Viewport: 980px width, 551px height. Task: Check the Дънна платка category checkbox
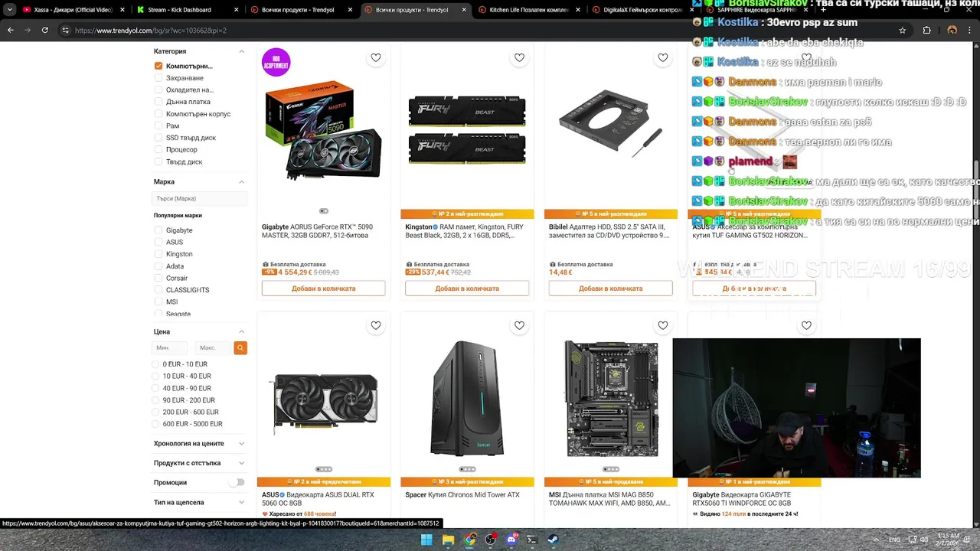pyautogui.click(x=158, y=102)
